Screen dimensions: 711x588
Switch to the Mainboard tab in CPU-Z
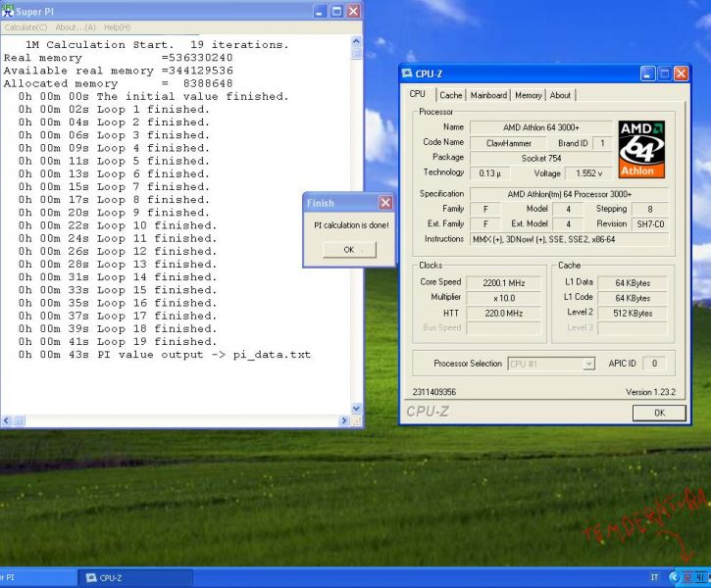(488, 95)
